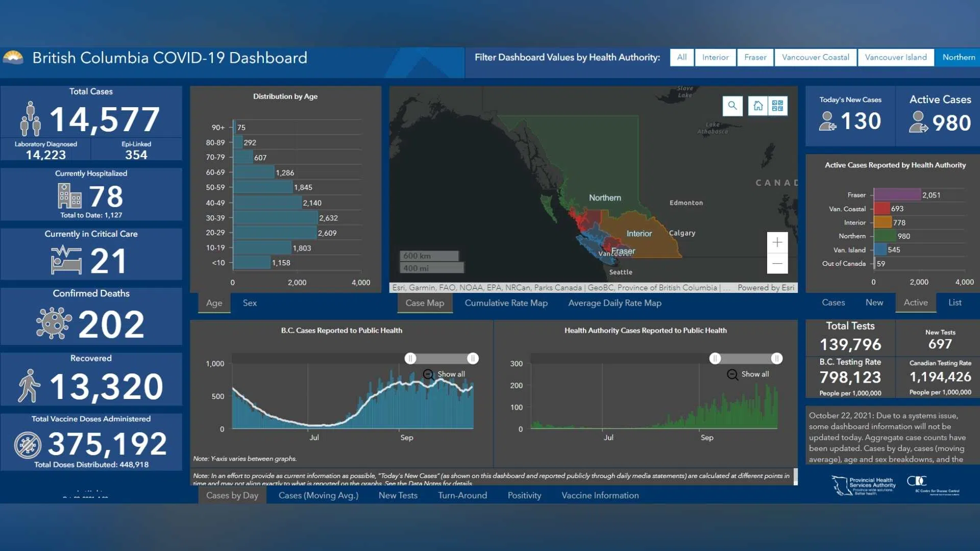The height and width of the screenshot is (551, 980).
Task: Click Show all zoom-out icon on B.C. cases chart
Action: 428,374
